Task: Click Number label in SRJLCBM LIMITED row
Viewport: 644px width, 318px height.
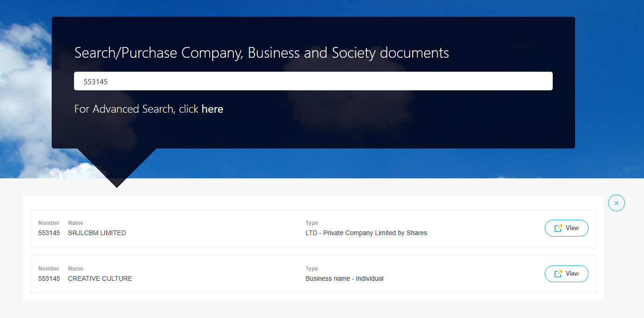Action: pos(49,223)
